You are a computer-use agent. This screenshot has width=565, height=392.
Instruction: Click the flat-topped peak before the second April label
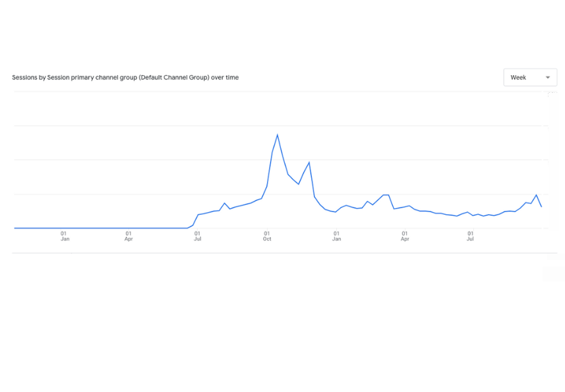(x=386, y=195)
